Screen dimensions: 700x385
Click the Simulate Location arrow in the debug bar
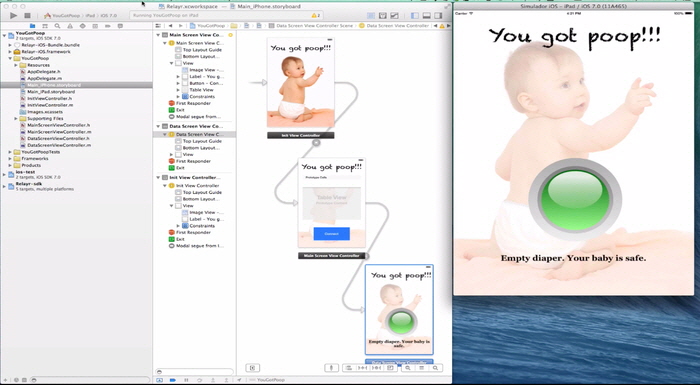click(239, 380)
